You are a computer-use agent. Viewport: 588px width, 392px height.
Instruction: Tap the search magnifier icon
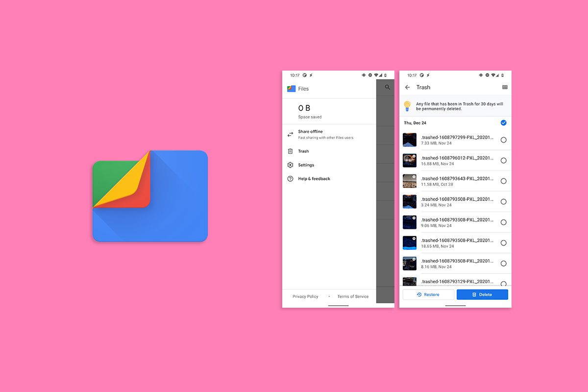388,87
